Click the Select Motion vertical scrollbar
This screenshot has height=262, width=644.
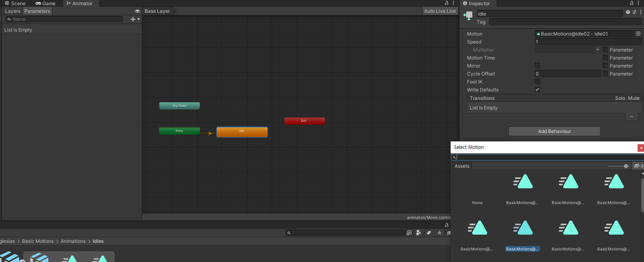[642, 196]
